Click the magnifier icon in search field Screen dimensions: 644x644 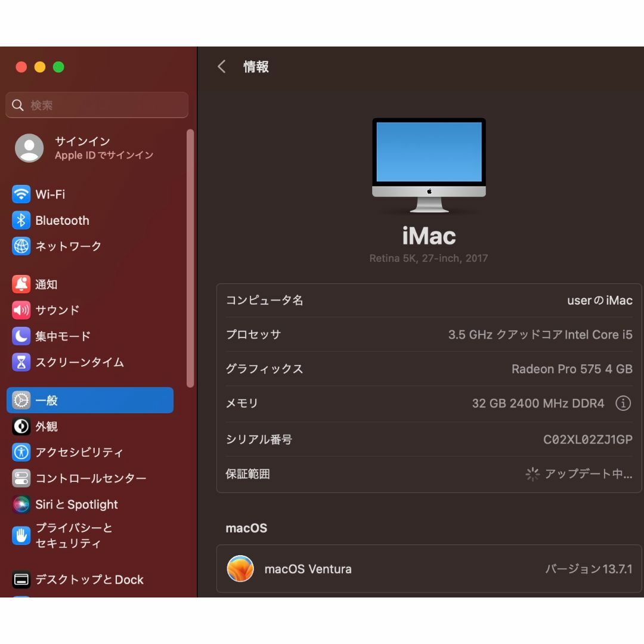pos(18,105)
